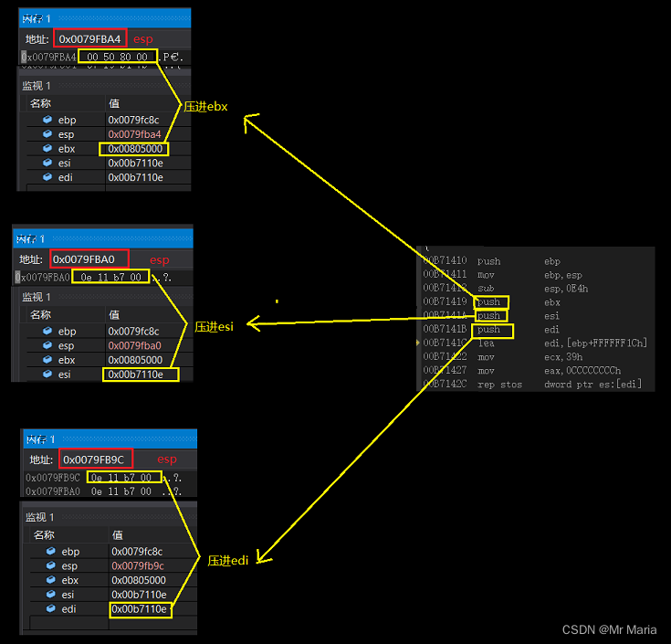Click the memory address field showing 0x0079FBA0

click(x=89, y=259)
